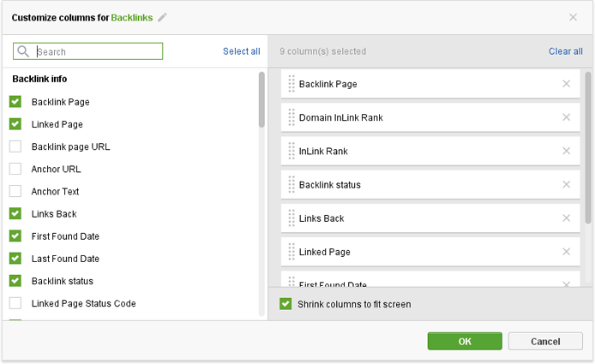Click the Select all link

241,51
